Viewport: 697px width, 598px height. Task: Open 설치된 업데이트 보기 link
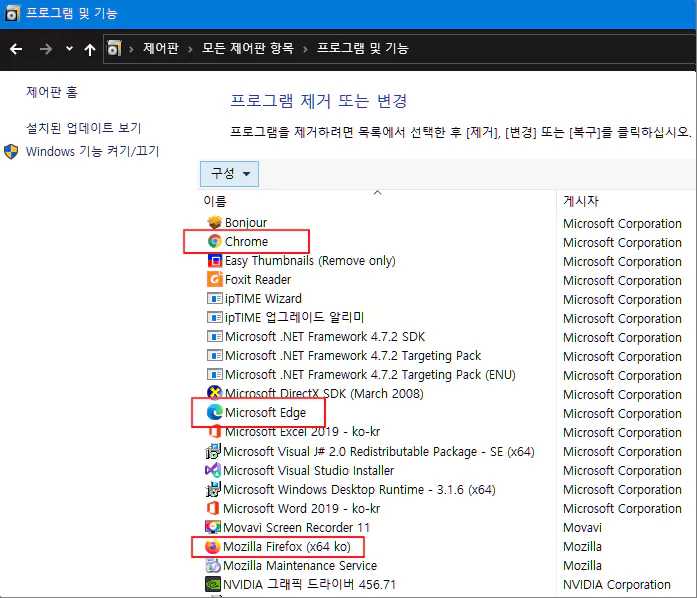point(84,128)
